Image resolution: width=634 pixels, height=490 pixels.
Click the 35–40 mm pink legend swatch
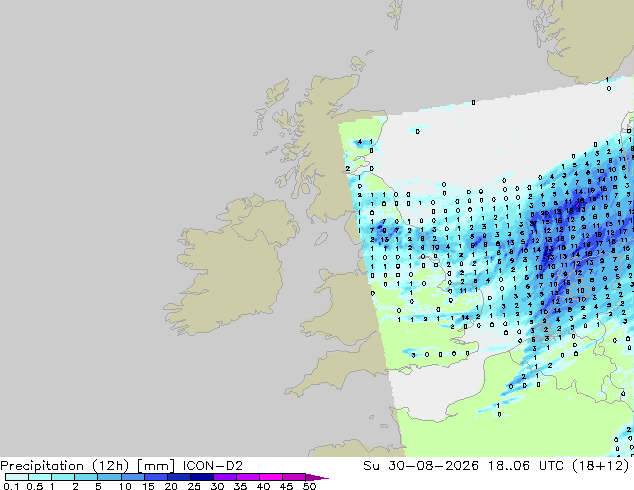248,477
